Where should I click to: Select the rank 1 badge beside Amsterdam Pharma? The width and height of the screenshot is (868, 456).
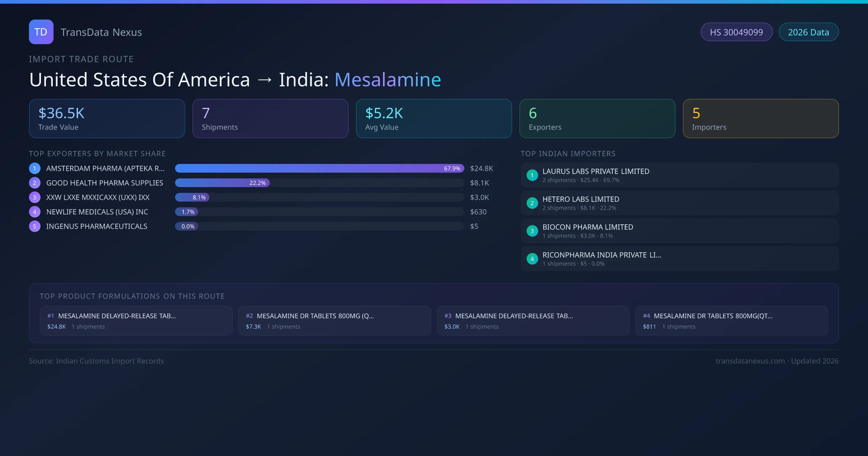point(34,168)
